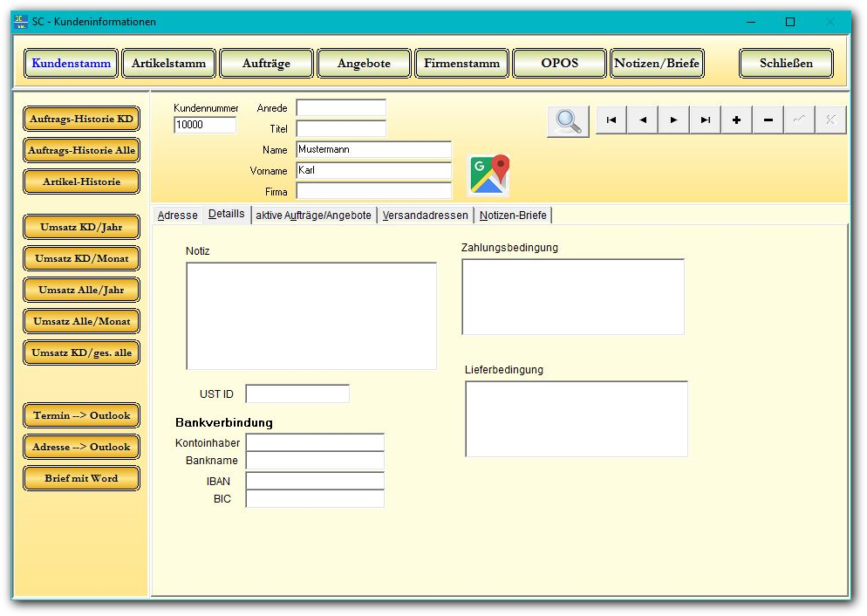The image size is (867, 616).
Task: Focus the Notiz text area
Action: click(x=311, y=316)
